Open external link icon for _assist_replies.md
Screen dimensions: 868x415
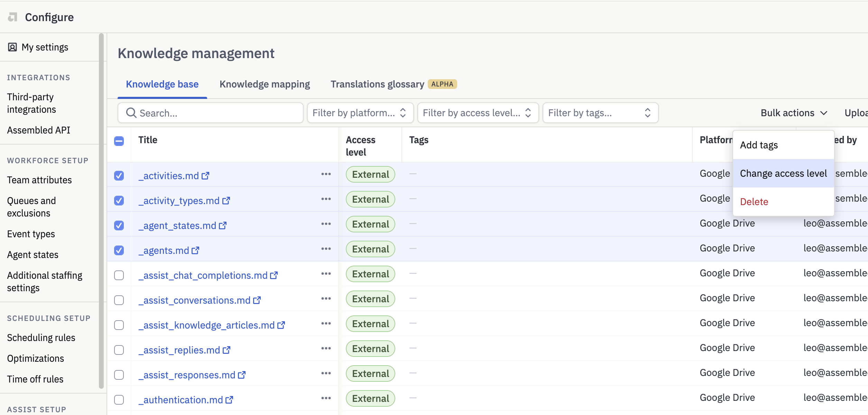[227, 350]
